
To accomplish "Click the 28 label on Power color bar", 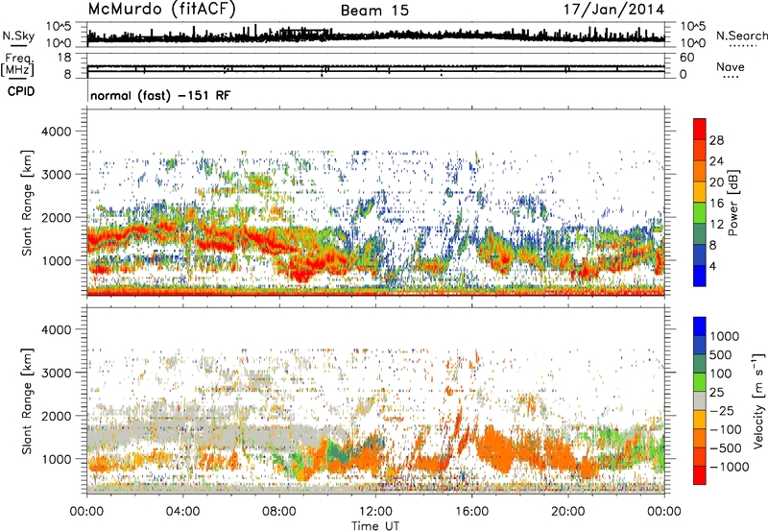I will tap(716, 140).
